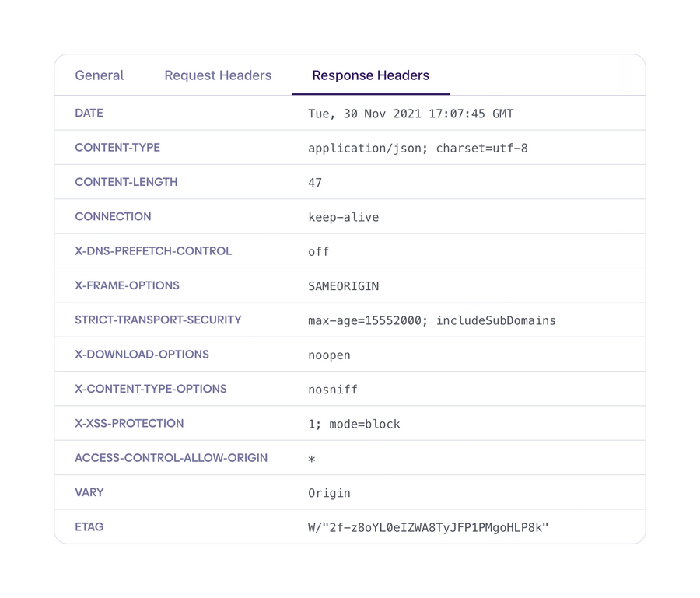The image size is (700, 598).
Task: Click the CONTENT-LENGTH row
Action: pyautogui.click(x=125, y=182)
